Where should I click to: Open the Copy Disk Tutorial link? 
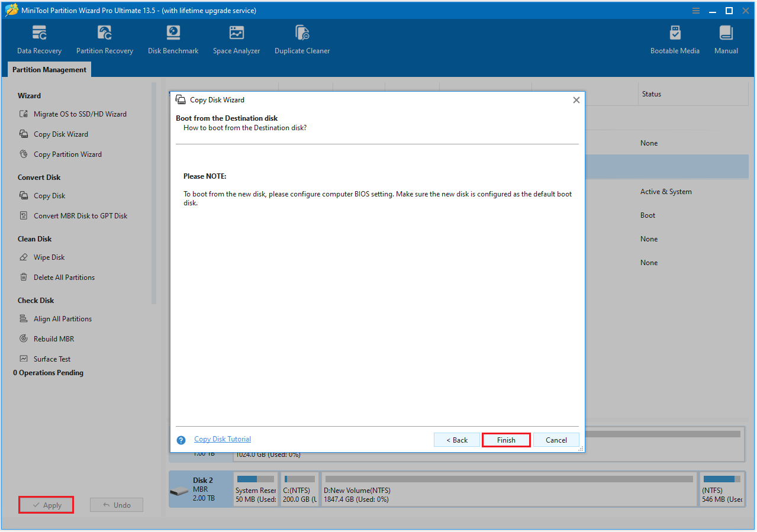coord(222,439)
